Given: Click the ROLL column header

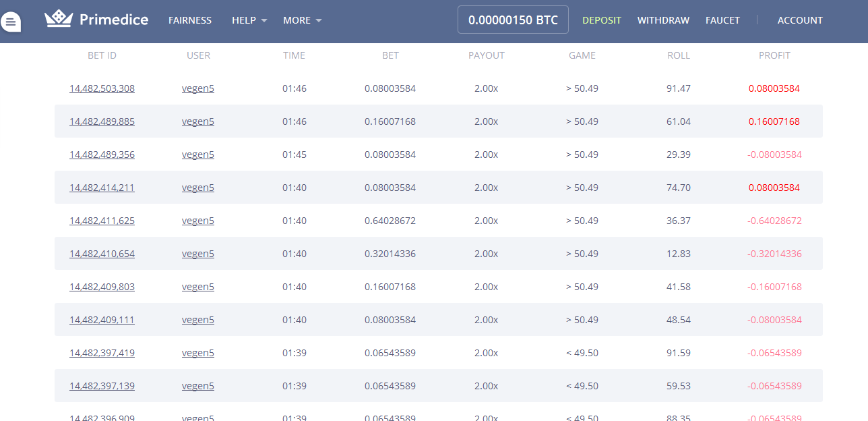Looking at the screenshot, I should (x=679, y=55).
